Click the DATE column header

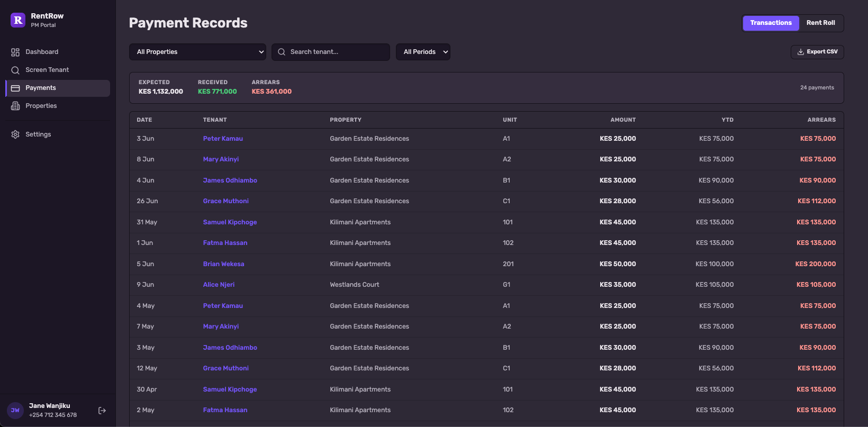coord(144,120)
